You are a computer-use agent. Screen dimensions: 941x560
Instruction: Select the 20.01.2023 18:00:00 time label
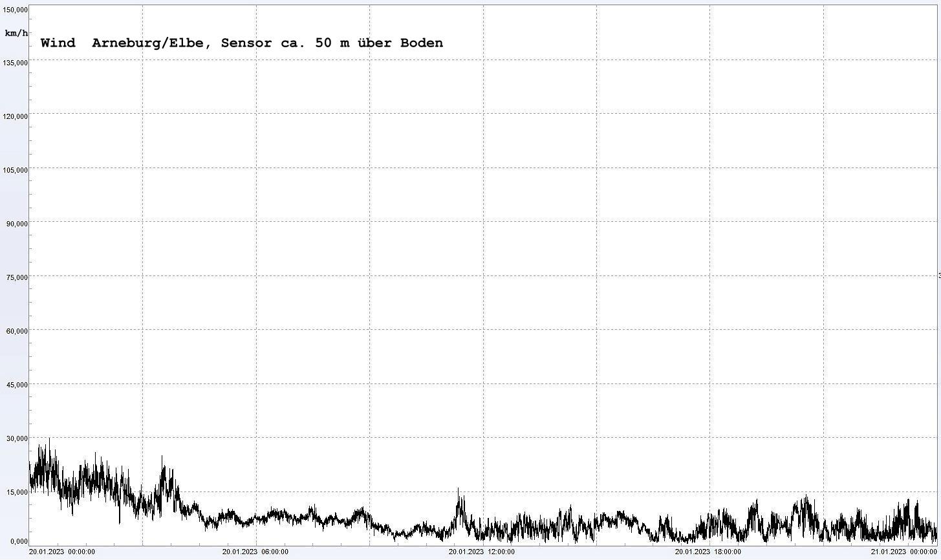click(x=708, y=552)
